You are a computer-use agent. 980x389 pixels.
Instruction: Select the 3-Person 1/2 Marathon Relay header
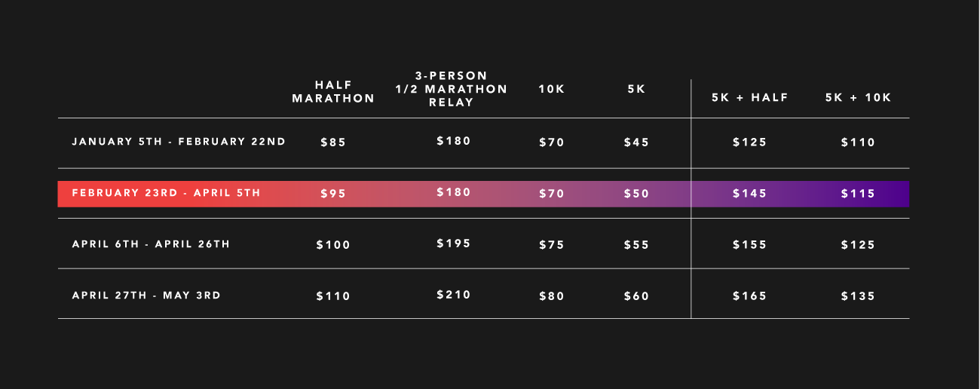(452, 89)
